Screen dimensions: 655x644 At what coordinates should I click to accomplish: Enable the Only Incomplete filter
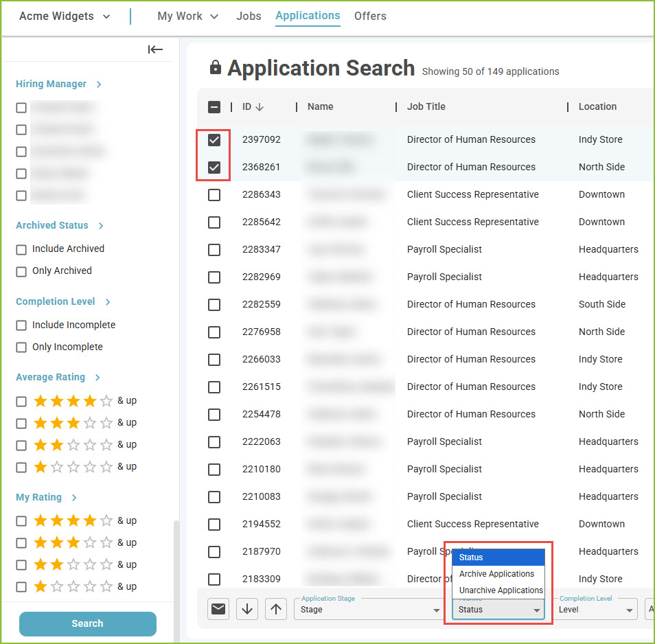(21, 347)
